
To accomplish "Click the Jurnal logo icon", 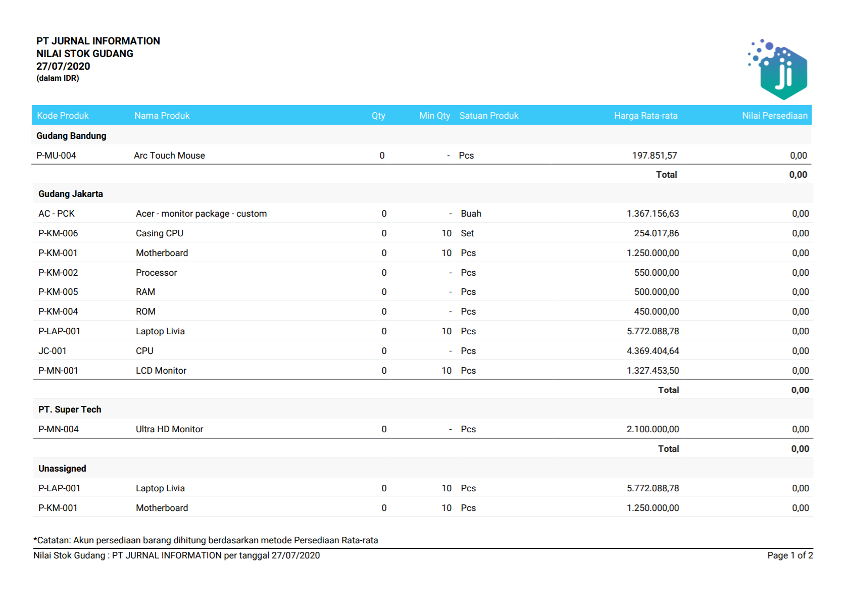I will 778,69.
